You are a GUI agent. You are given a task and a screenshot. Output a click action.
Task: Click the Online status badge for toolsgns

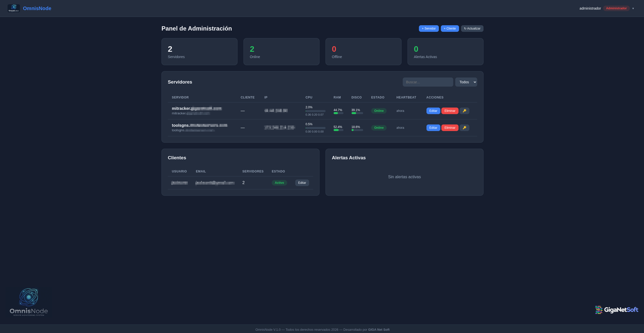pos(379,128)
